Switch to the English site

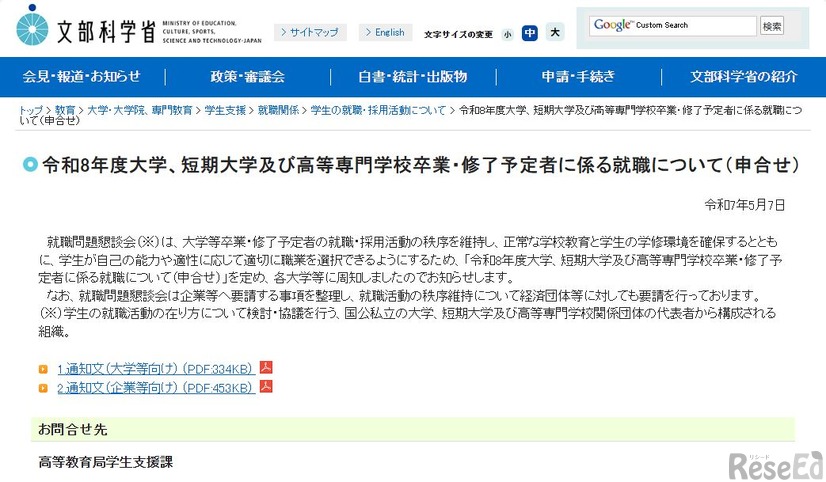tap(384, 33)
